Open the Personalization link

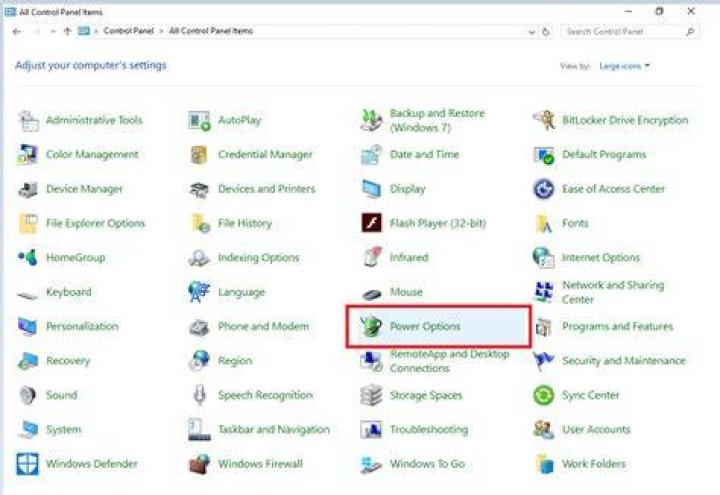tap(82, 326)
